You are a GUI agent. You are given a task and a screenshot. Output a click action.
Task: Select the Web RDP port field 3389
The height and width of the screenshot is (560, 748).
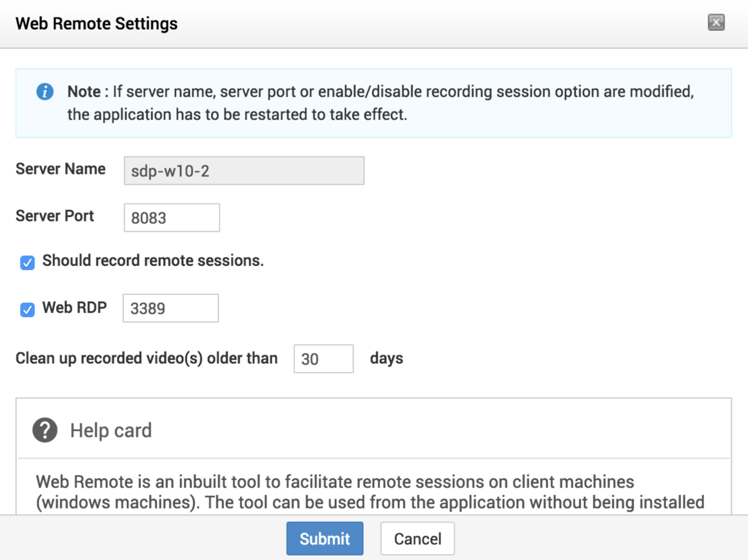[x=170, y=308]
